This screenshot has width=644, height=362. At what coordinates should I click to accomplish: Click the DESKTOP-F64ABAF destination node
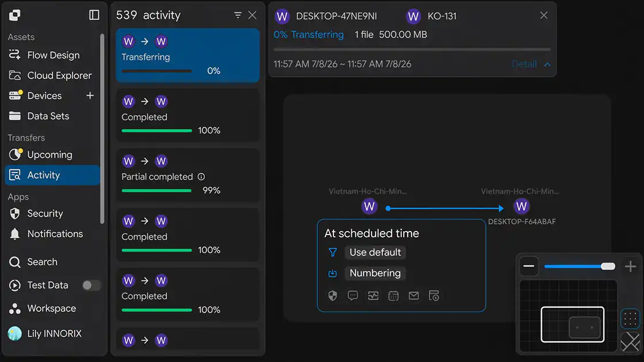click(522, 206)
